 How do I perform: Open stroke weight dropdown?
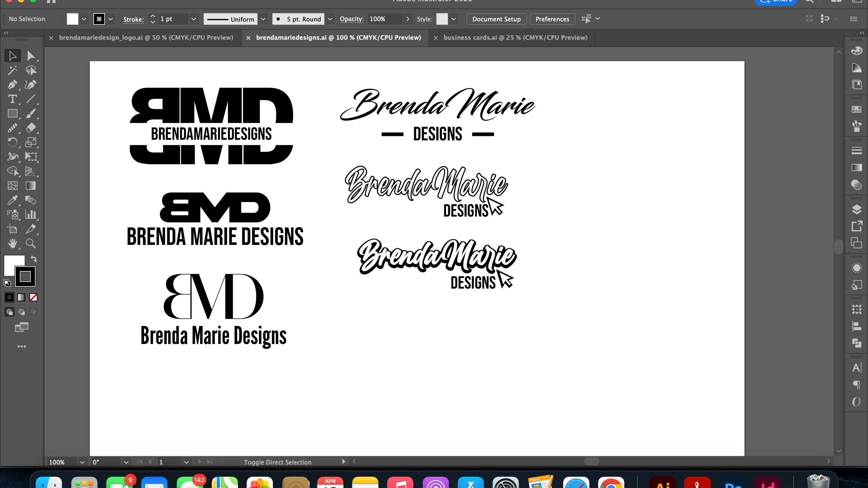pyautogui.click(x=194, y=19)
